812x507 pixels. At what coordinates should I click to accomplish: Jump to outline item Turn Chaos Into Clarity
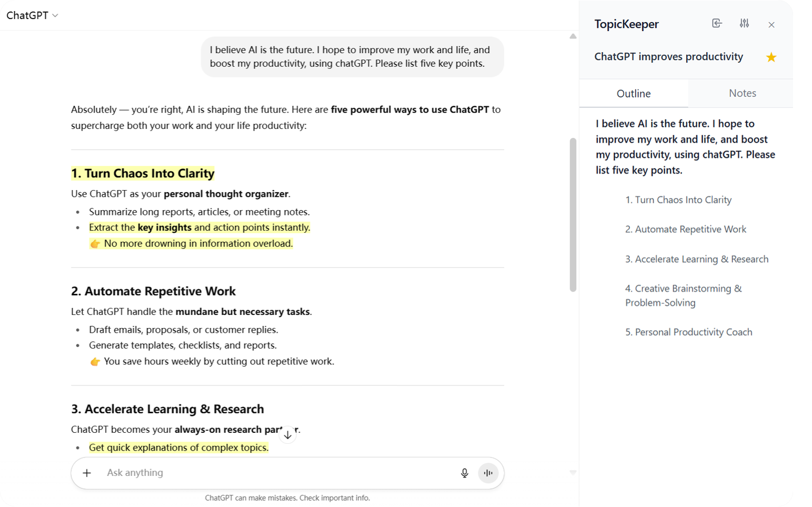click(678, 200)
